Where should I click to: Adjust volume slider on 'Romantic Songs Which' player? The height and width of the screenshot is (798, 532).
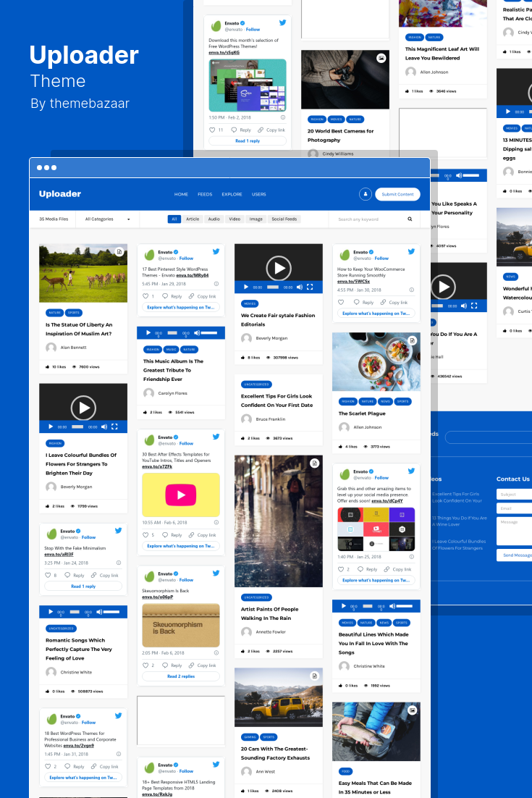coord(111,612)
